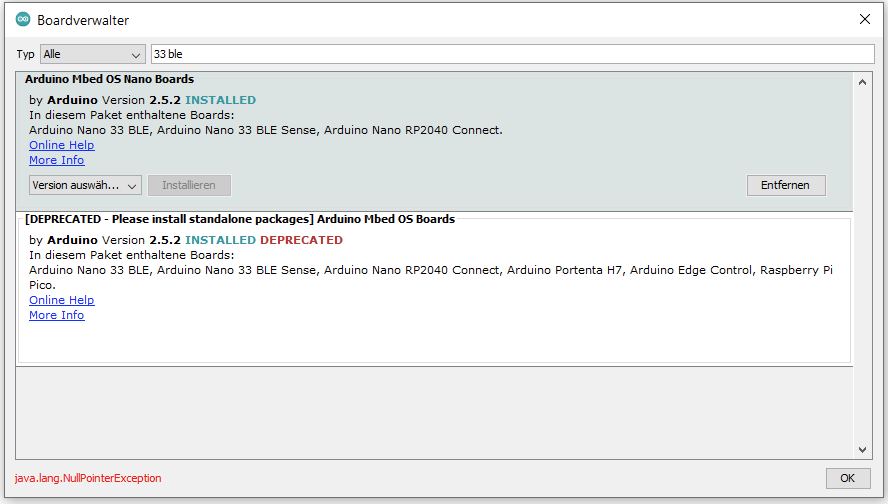
Task: Click the search field containing '33 ble'
Action: pyautogui.click(x=513, y=54)
